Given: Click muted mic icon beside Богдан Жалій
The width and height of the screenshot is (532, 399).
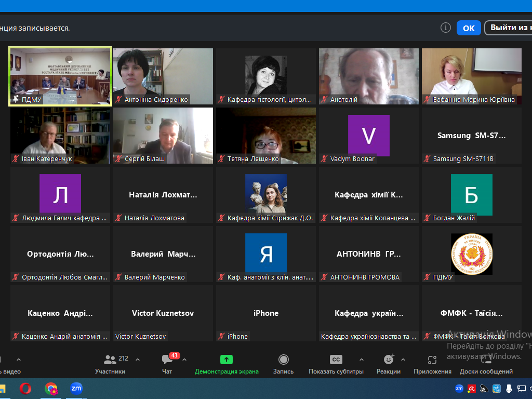Looking at the screenshot, I should [427, 218].
